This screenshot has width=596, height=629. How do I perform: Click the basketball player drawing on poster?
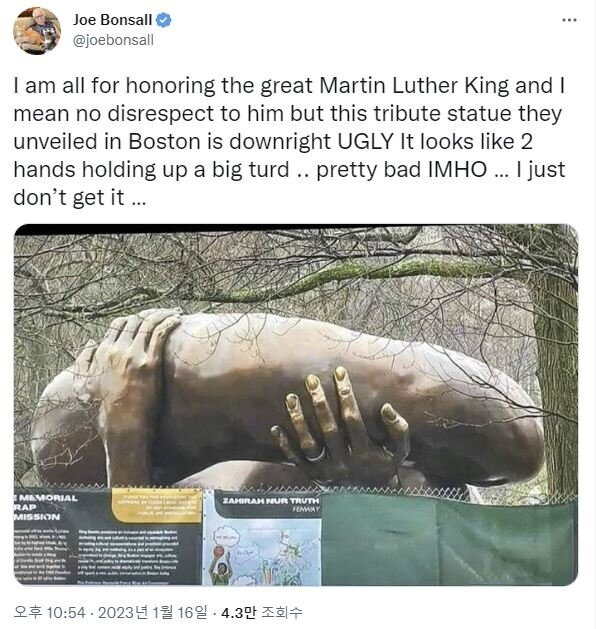click(x=220, y=566)
